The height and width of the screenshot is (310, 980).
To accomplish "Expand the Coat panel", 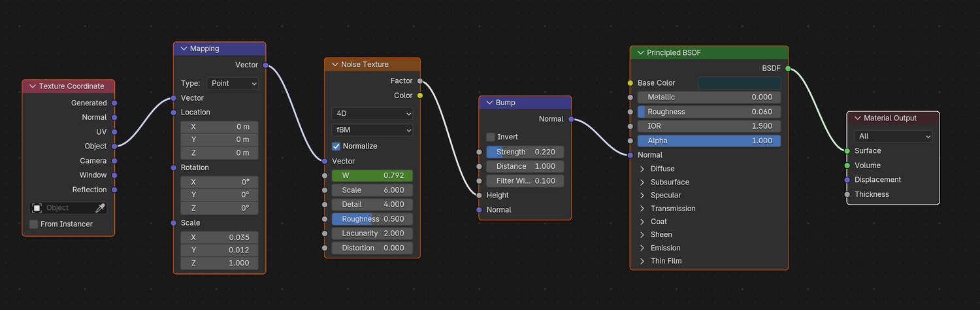I will coord(642,222).
